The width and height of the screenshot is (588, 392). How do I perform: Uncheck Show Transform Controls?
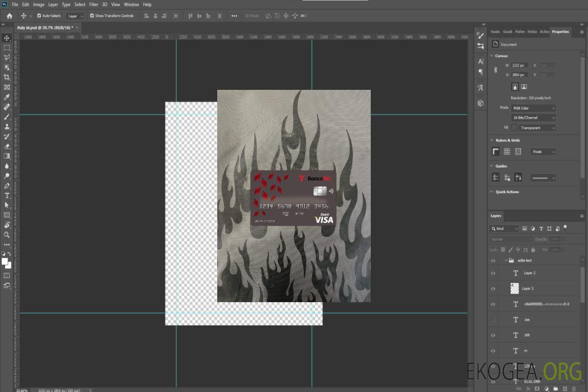[x=92, y=16]
